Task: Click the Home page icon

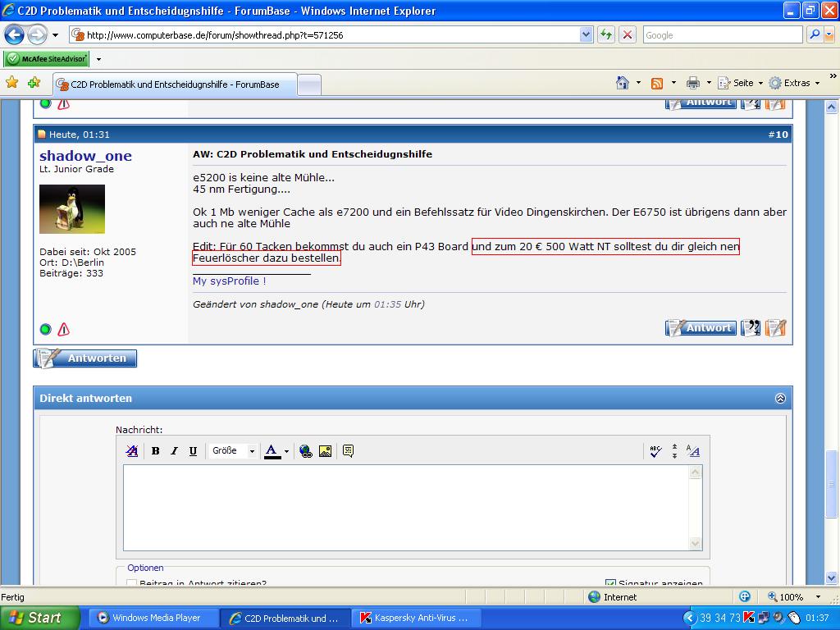Action: [622, 83]
